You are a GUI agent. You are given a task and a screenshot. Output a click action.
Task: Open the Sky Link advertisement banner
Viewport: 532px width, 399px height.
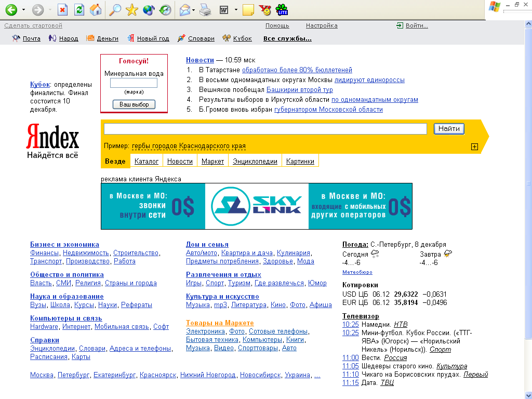click(x=257, y=206)
